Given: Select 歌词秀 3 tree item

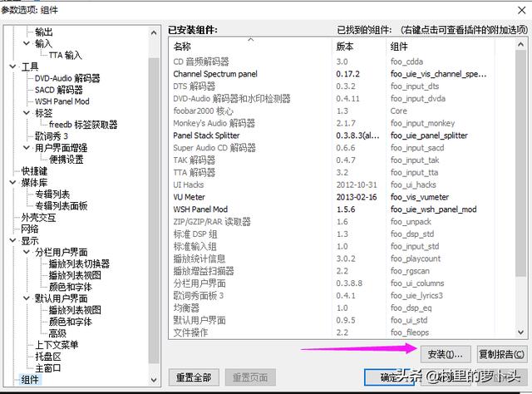Looking at the screenshot, I should [52, 136].
